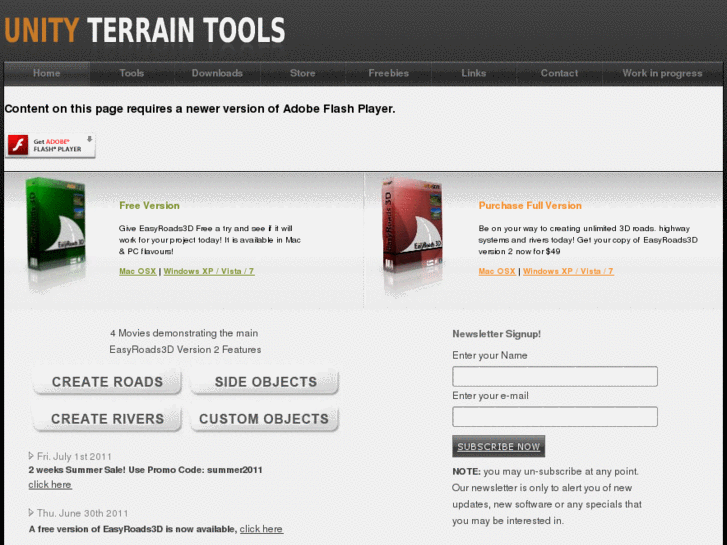Play the Create Rivers movie

(x=107, y=419)
